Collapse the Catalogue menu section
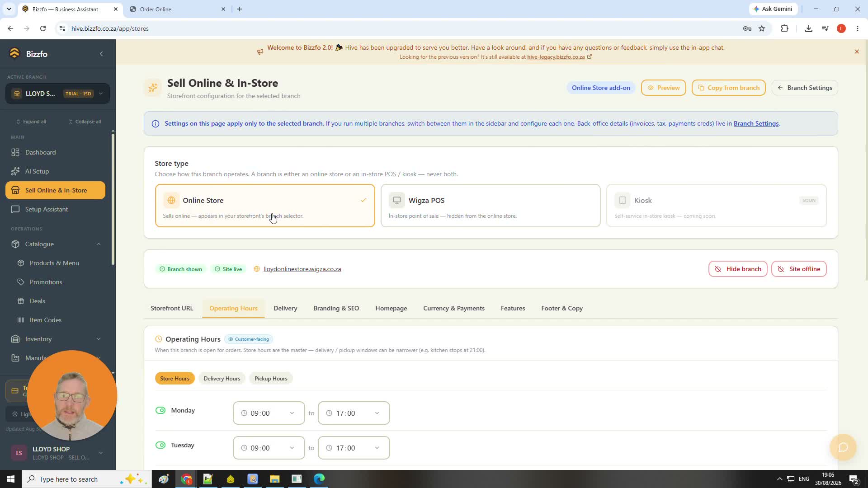The height and width of the screenshot is (488, 868). (x=99, y=244)
